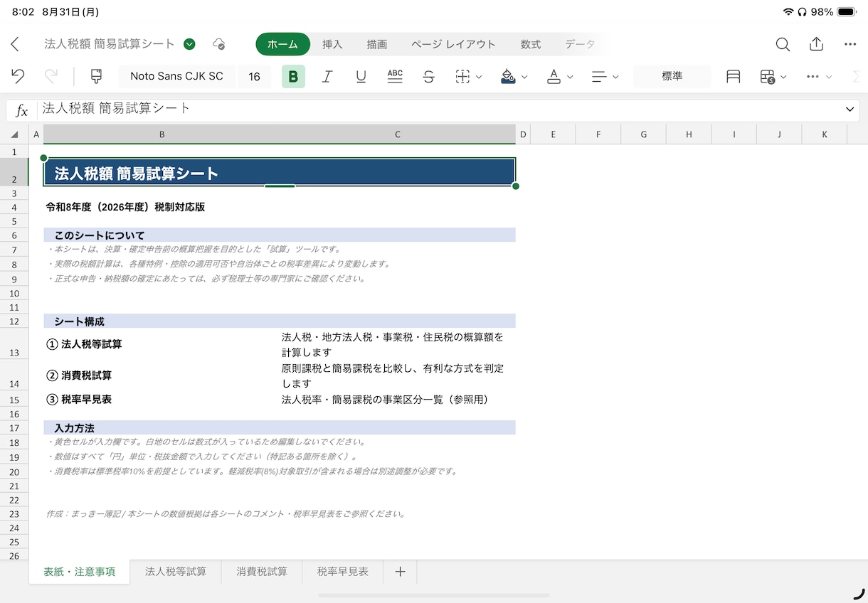
Task: Switch to the 消費税試算 sheet tab
Action: pos(262,572)
